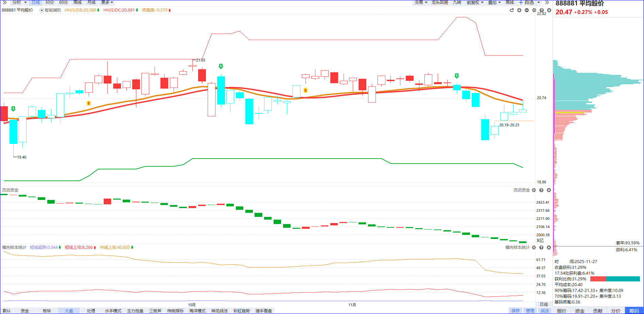Select the 报价 tab in right panel
644x314 pixels.
tap(562, 311)
